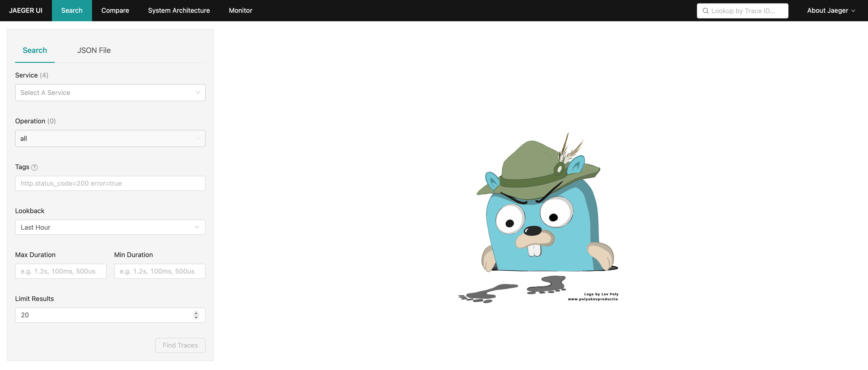The width and height of the screenshot is (868, 370).
Task: Click the Tags help question-mark icon
Action: click(34, 167)
